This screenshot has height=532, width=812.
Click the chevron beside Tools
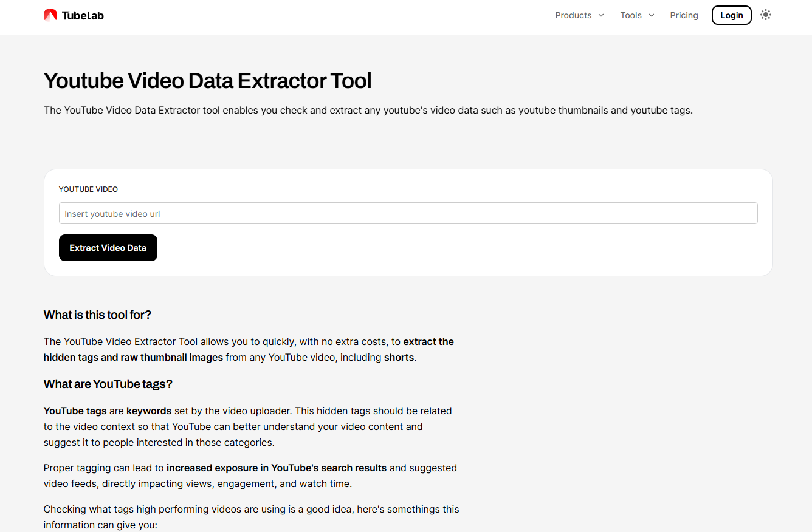[x=652, y=15]
